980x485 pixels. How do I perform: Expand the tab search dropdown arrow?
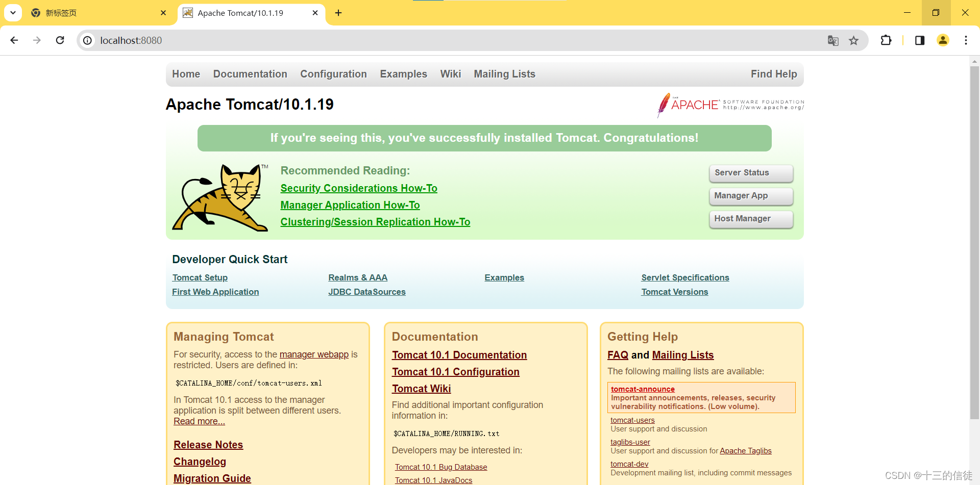[x=13, y=13]
